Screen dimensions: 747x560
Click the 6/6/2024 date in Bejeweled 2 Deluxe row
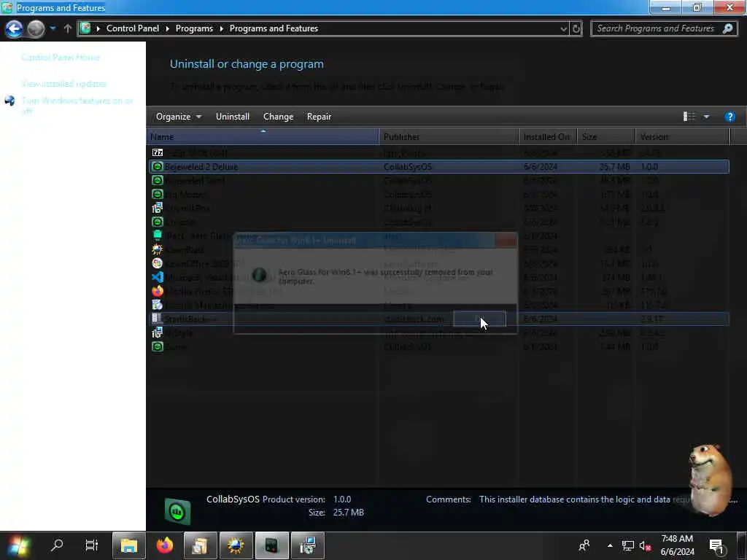(541, 167)
